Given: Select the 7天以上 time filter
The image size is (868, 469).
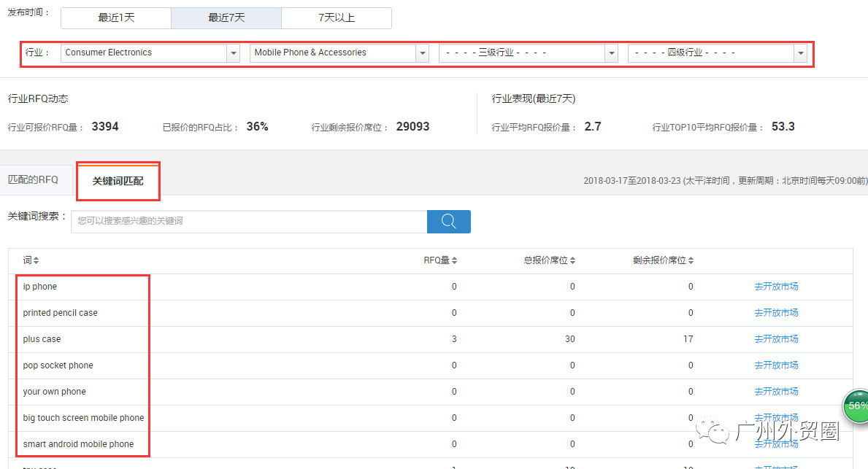Looking at the screenshot, I should pyautogui.click(x=337, y=18).
